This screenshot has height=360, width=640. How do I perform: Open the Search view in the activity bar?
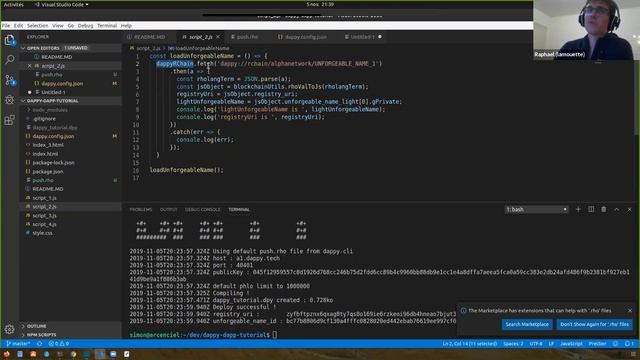(x=9, y=60)
